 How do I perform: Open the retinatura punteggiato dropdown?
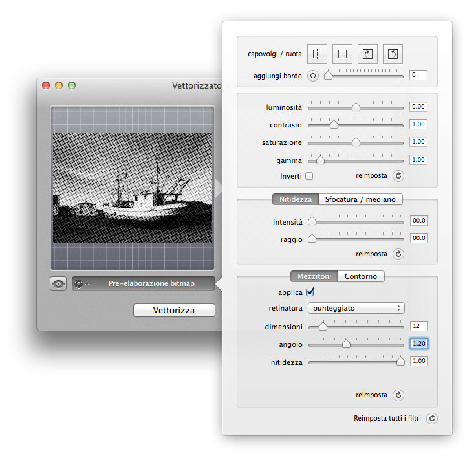coord(356,308)
